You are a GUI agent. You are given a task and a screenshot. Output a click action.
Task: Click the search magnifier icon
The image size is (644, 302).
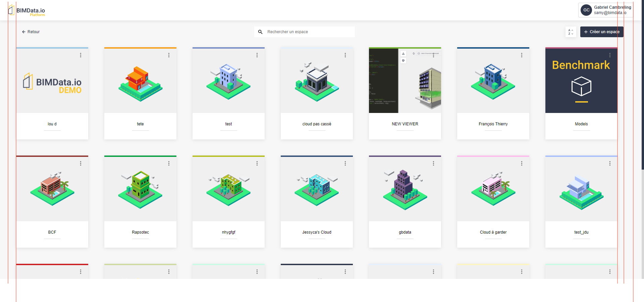tap(261, 32)
